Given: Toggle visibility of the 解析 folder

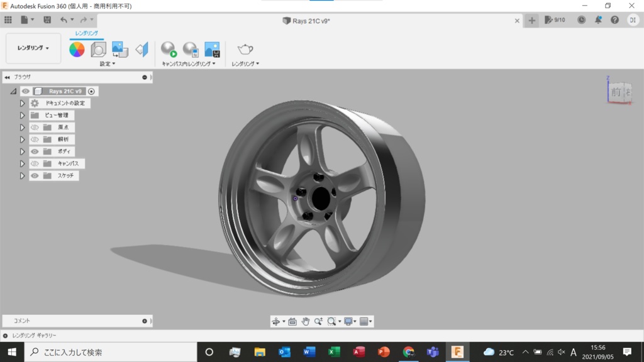Looking at the screenshot, I should pos(35,140).
